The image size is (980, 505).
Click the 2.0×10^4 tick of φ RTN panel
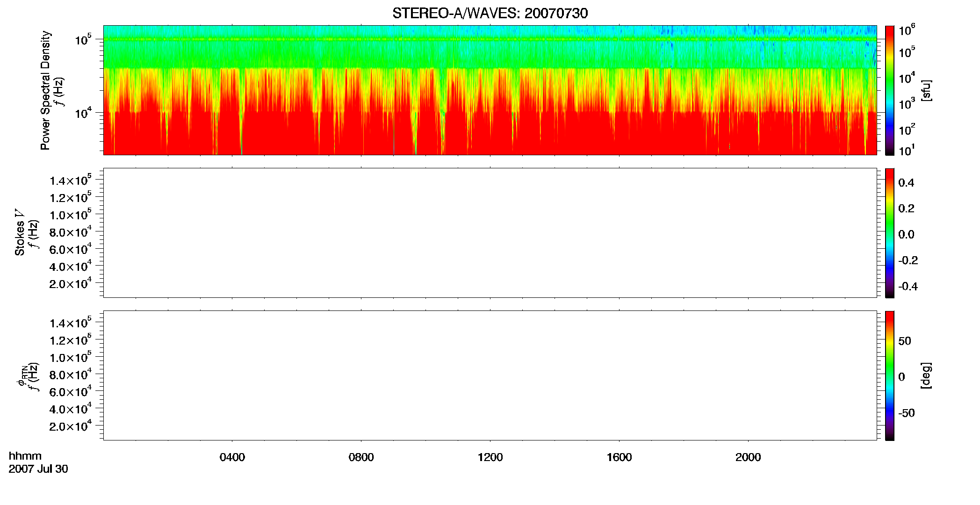71,426
